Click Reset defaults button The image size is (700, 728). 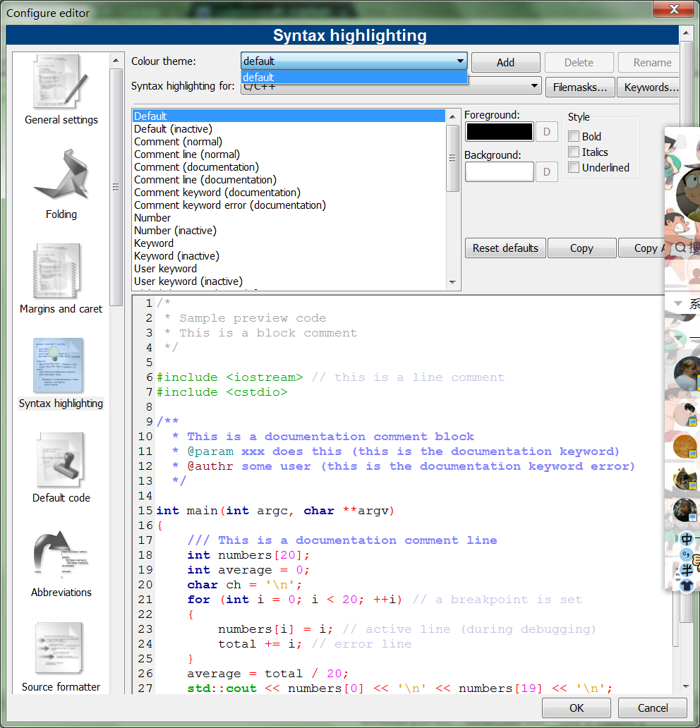(x=505, y=248)
